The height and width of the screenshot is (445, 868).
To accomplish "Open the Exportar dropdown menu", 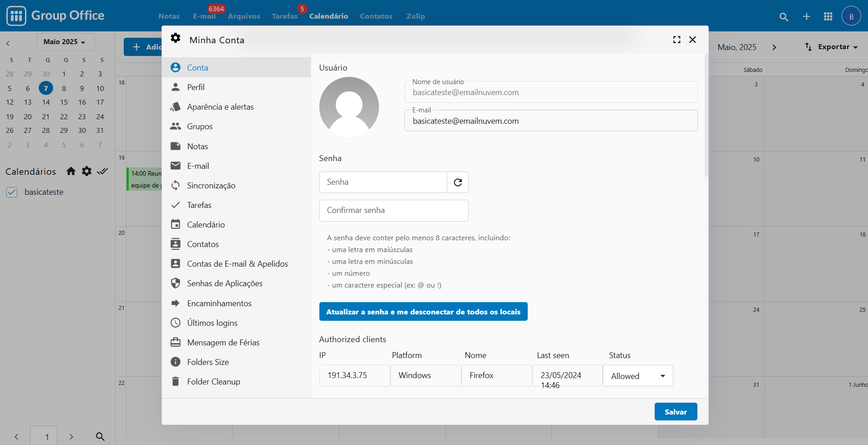I will [832, 47].
